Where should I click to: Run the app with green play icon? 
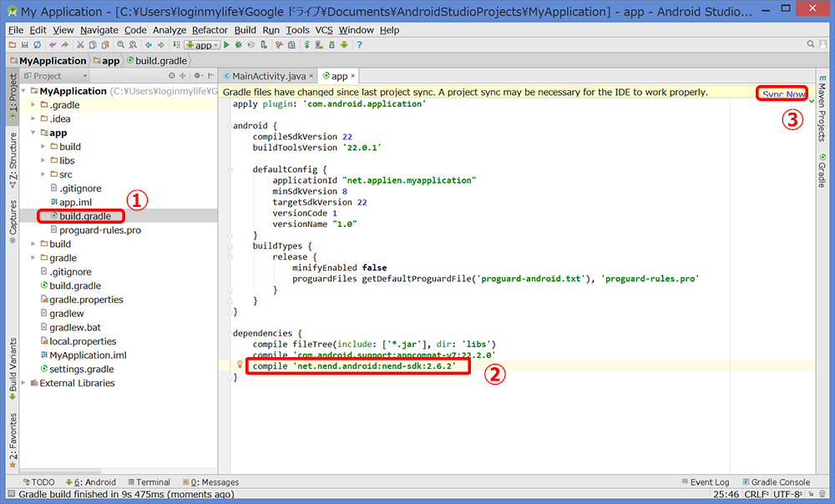(226, 45)
